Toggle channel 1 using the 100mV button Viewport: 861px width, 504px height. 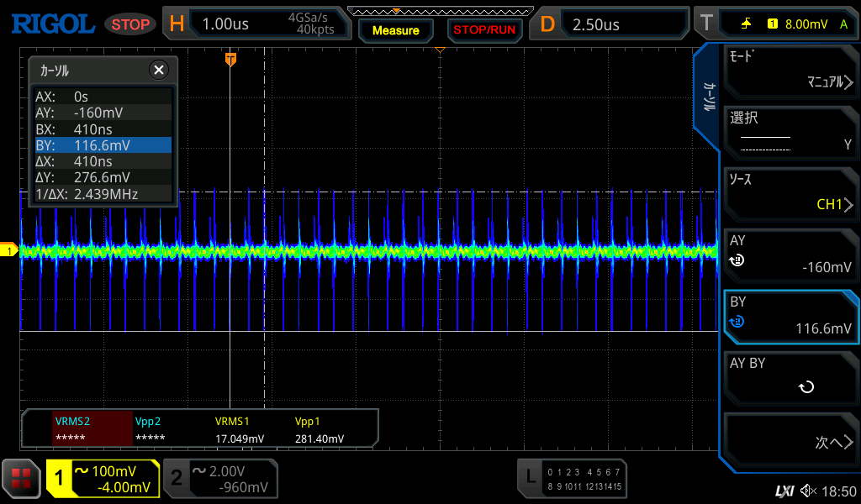coord(103,479)
